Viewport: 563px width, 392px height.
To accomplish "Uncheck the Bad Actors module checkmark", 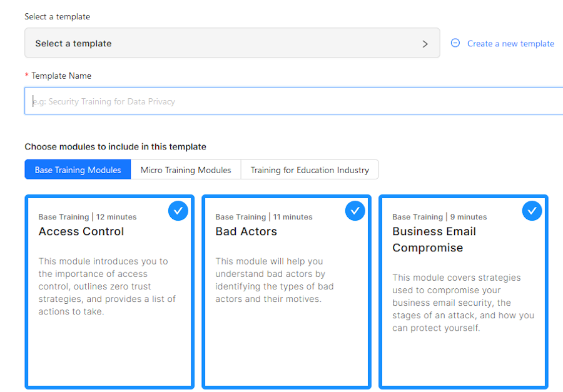I will 355,211.
